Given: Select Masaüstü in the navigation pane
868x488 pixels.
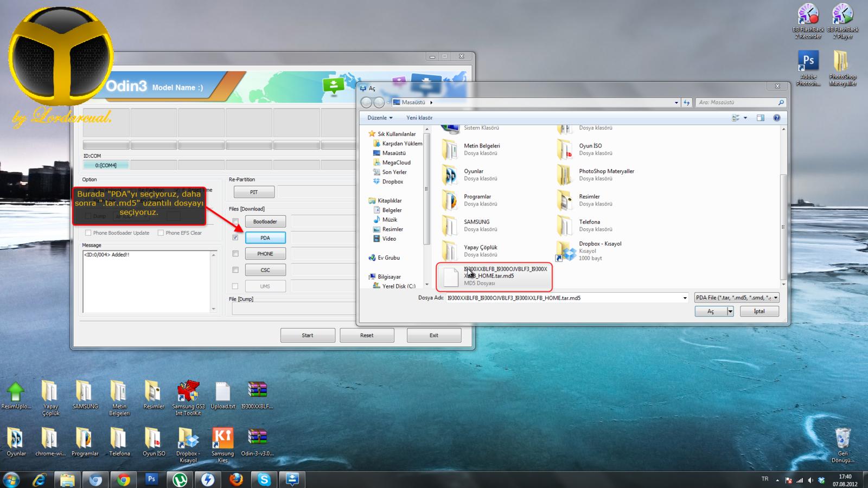Looking at the screenshot, I should [x=394, y=153].
